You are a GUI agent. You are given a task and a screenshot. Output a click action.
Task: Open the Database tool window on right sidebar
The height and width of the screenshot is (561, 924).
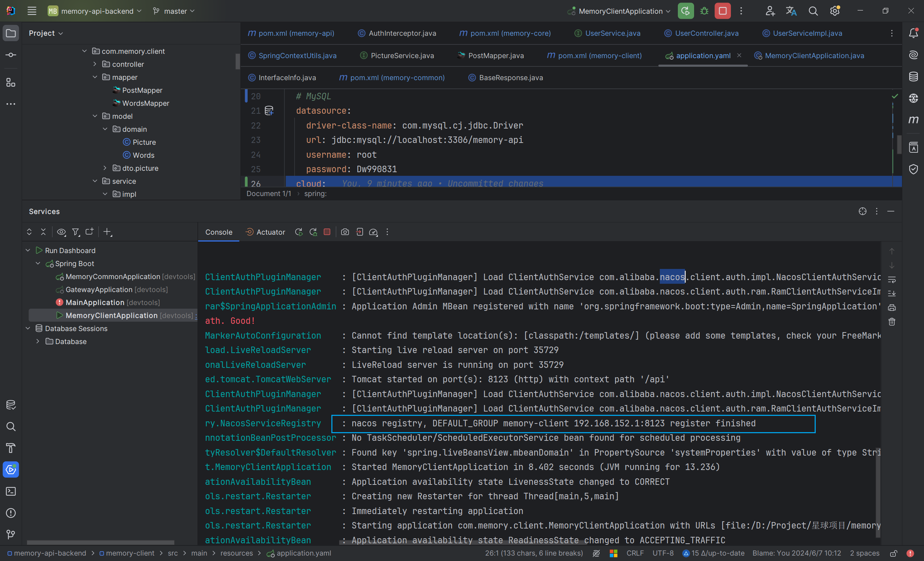pyautogui.click(x=914, y=77)
